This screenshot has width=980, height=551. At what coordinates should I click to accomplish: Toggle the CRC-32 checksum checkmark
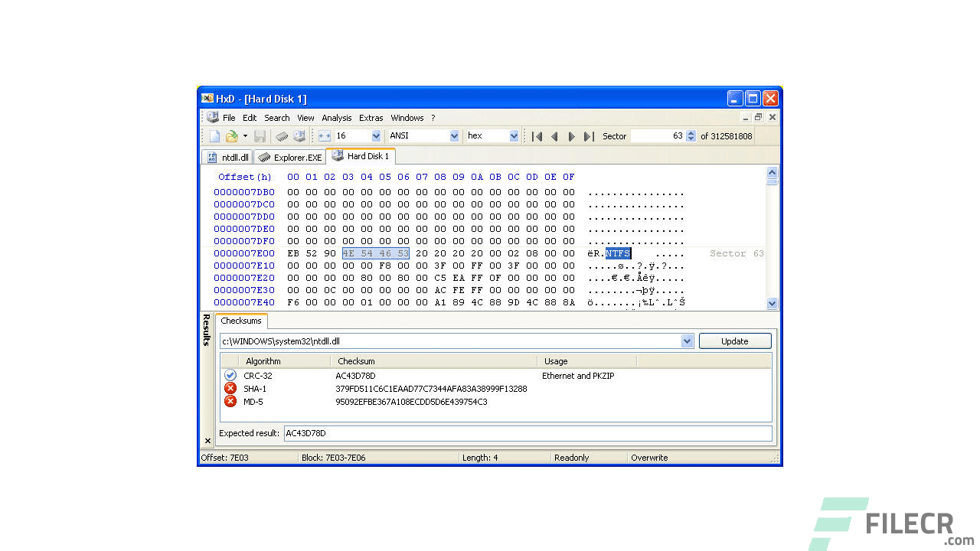(x=230, y=375)
